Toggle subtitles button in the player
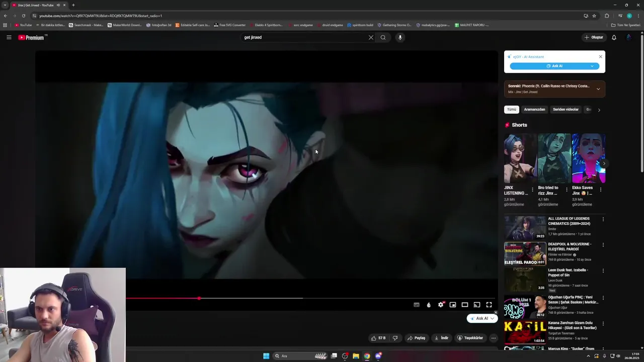 click(x=417, y=305)
